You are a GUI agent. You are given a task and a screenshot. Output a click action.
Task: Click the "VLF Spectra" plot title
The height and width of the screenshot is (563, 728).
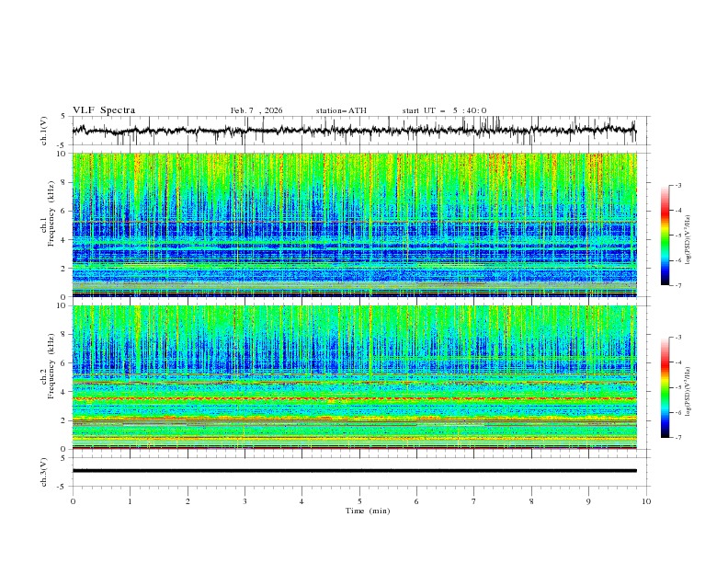104,110
